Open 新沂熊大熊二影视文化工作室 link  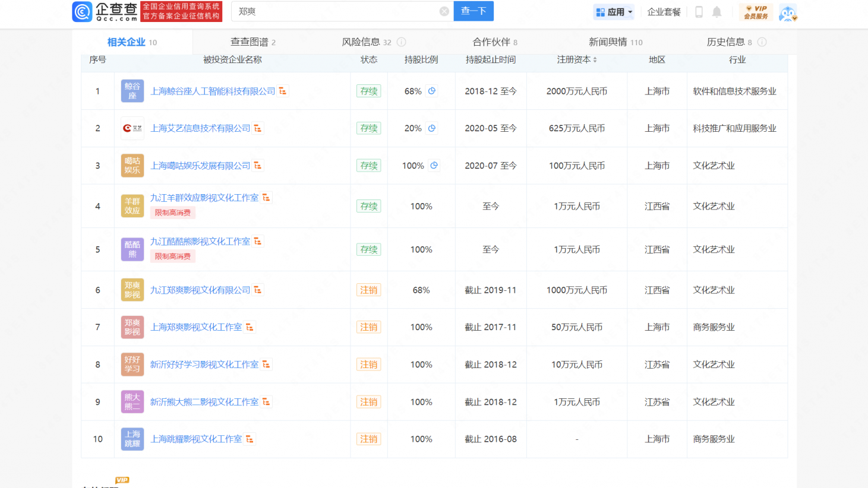(204, 402)
